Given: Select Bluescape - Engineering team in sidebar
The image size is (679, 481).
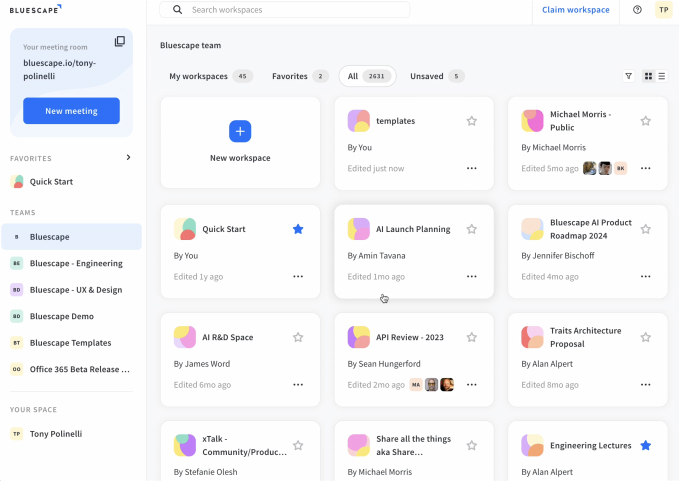Looking at the screenshot, I should [76, 264].
